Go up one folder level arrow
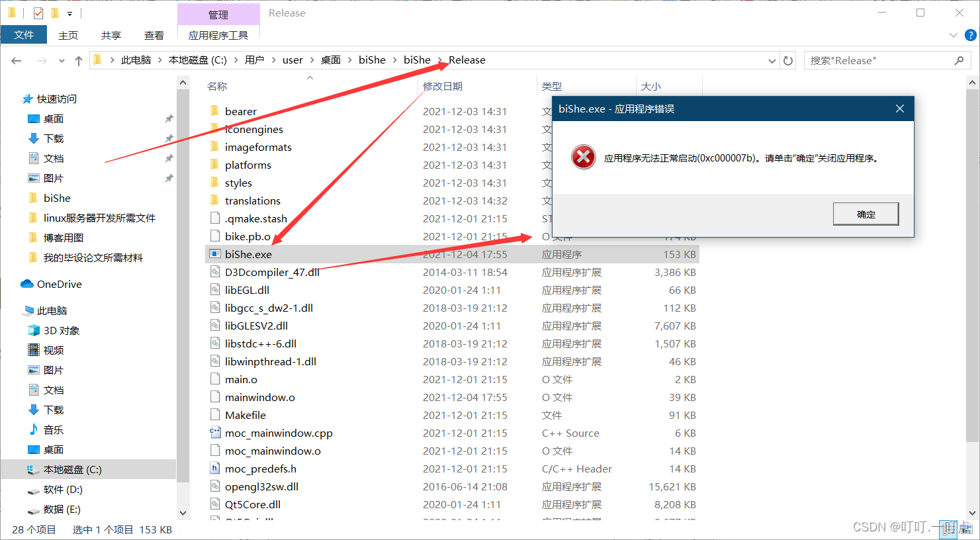Image resolution: width=980 pixels, height=540 pixels. 79,60
